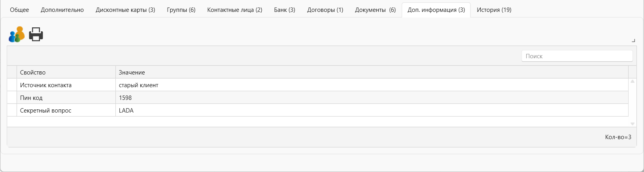Open the Общее tab
644x172 pixels.
coord(19,10)
